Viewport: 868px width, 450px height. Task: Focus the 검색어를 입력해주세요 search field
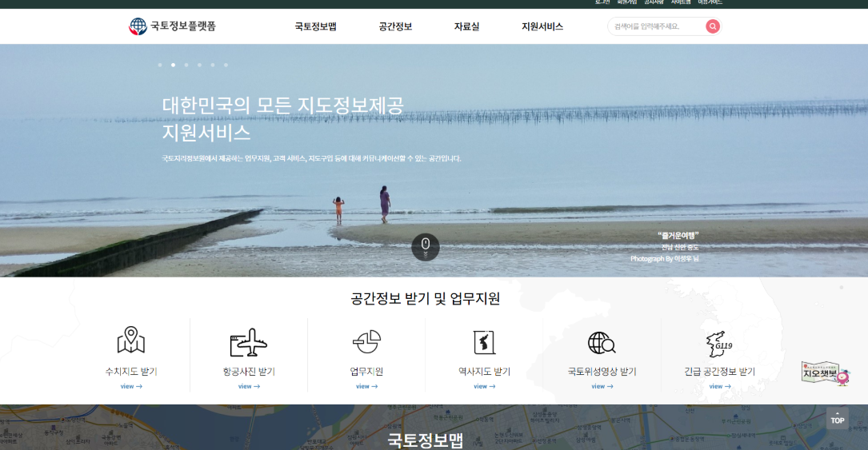(654, 26)
